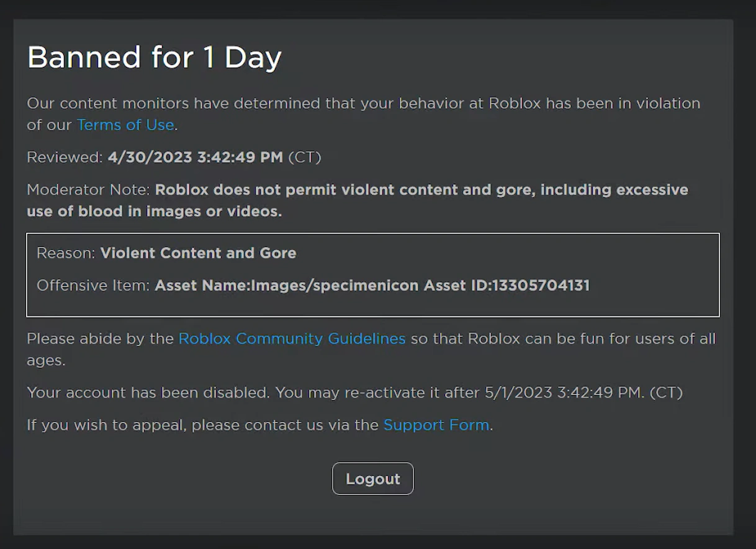
Task: Click the "Violent Content and Gore" reason text
Action: [x=198, y=253]
